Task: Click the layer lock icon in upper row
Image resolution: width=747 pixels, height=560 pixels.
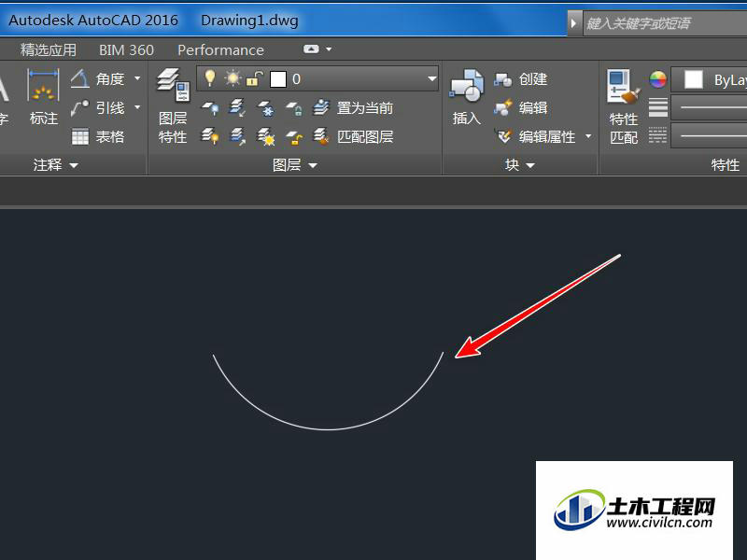Action: pos(294,108)
